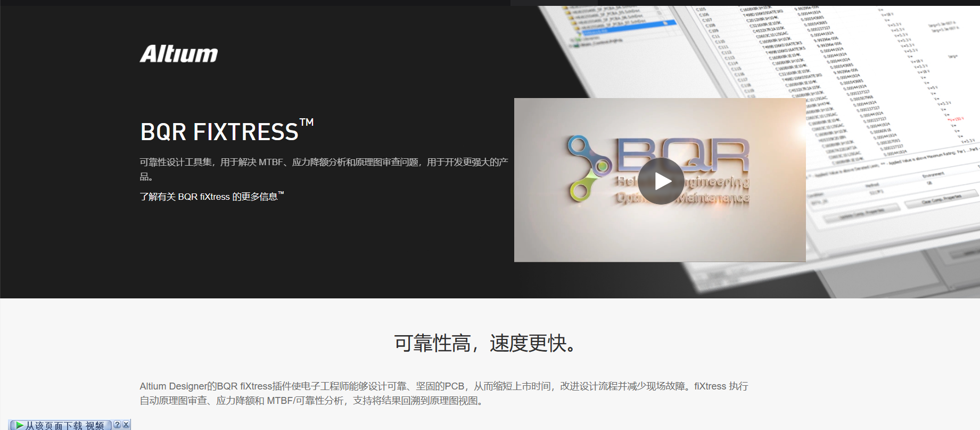Click the C105 row in background table
The height and width of the screenshot is (430, 980).
[701, 10]
